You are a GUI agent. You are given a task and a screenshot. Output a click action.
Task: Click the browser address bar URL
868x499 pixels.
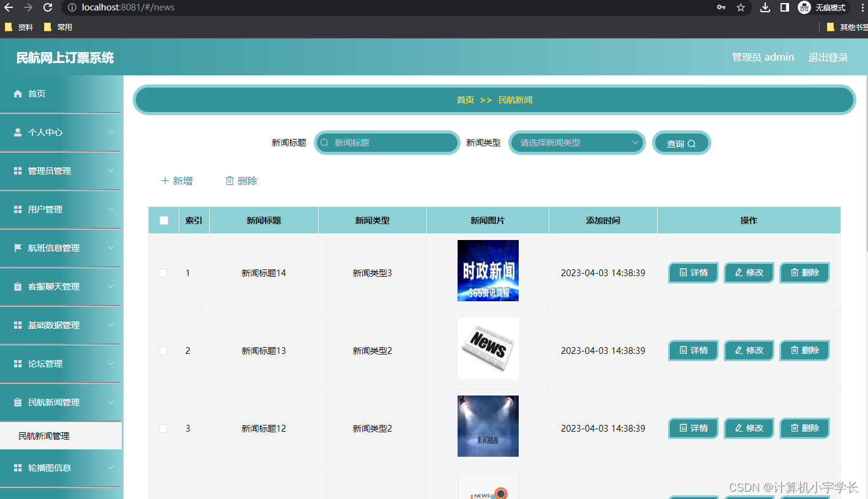[128, 7]
